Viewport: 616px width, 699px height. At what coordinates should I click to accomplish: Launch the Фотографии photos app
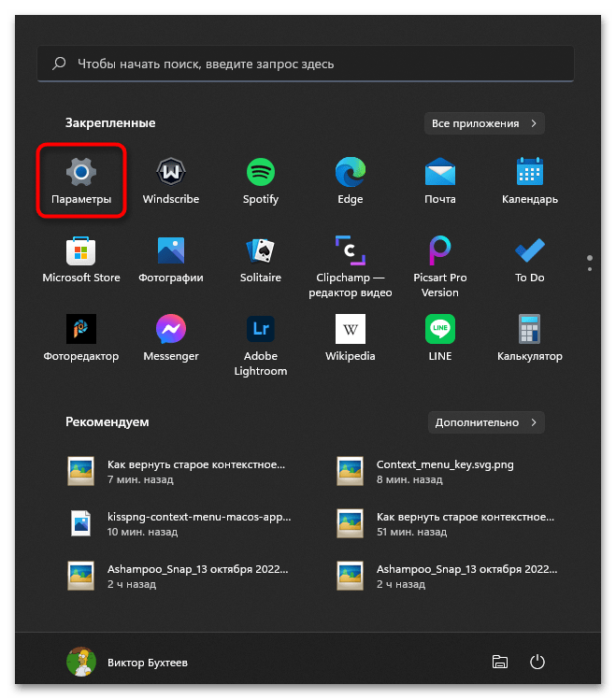pyautogui.click(x=171, y=260)
